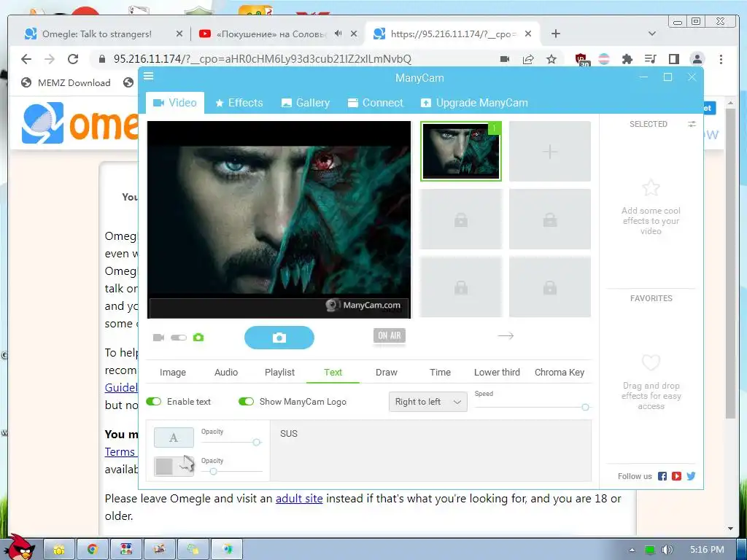Click the Angry Birds start button
747x560 pixels.
pos(21,547)
